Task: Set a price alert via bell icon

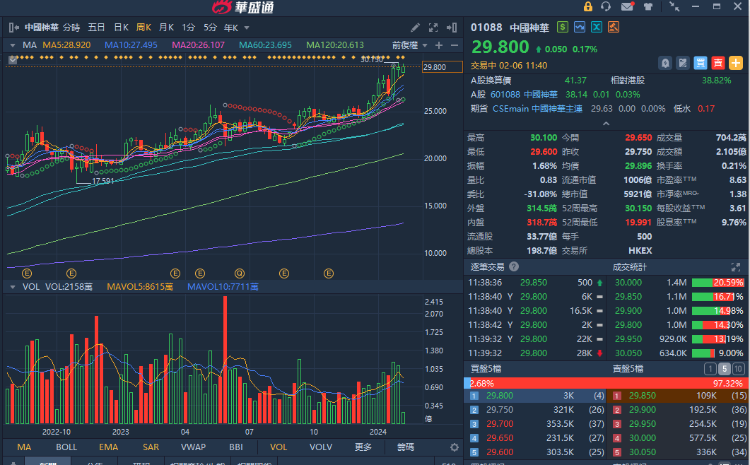Action: point(665,63)
